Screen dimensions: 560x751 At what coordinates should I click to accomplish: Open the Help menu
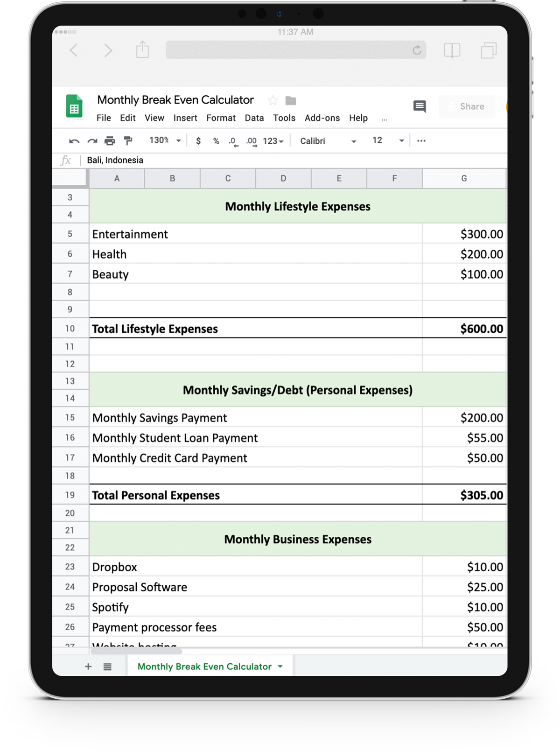[358, 118]
